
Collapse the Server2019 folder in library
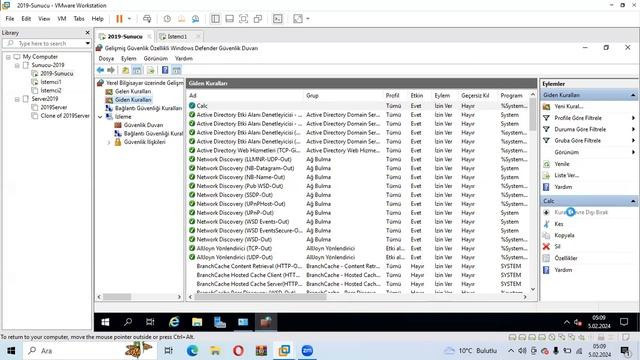17,99
